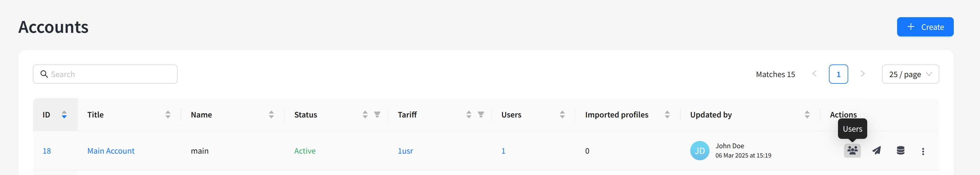Filter accounts by Status funnel icon
Viewport: 980px width, 175px height.
[x=377, y=115]
